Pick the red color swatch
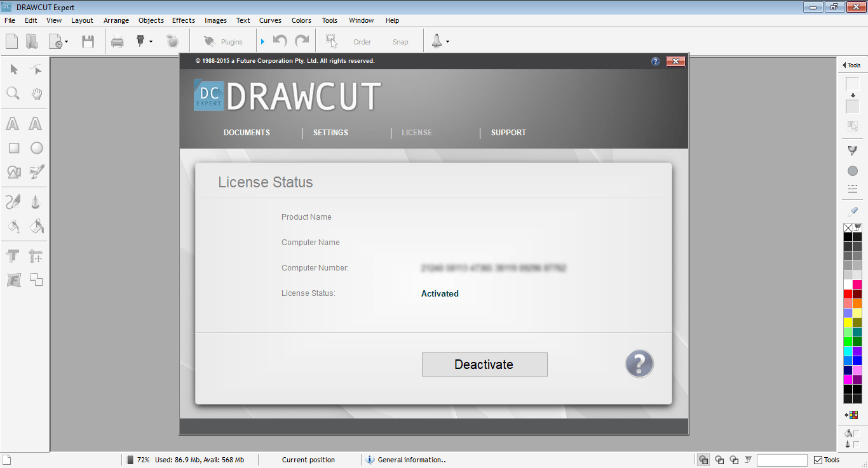This screenshot has width=868, height=468. click(x=848, y=294)
